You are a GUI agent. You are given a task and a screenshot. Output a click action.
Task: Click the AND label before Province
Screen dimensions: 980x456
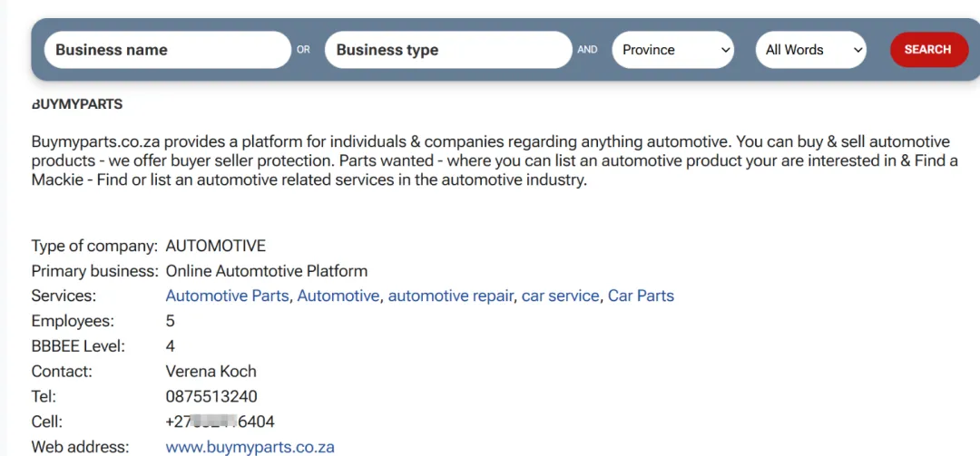[587, 50]
